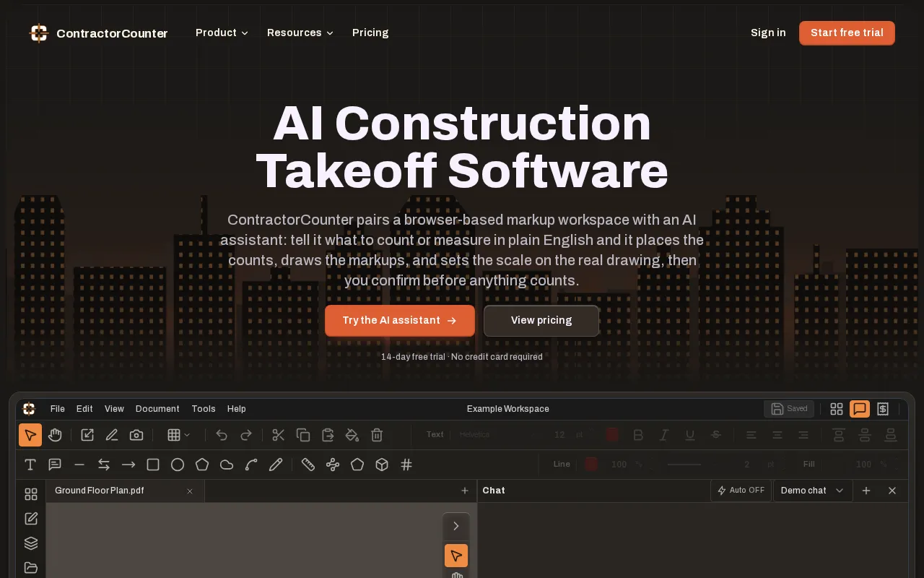Expand the Product nav dropdown
Viewport: 924px width, 578px height.
222,33
